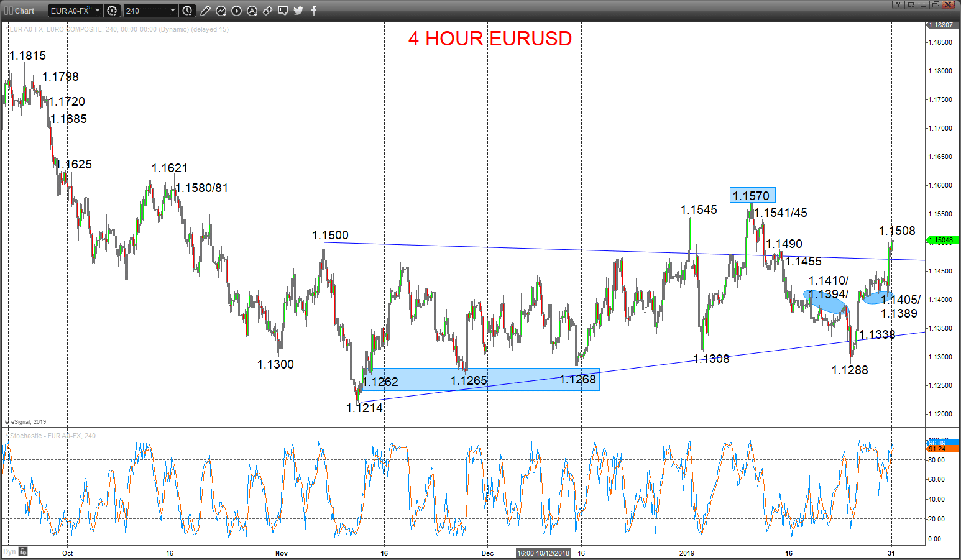Click the Dyn lock icon at bottom left
The height and width of the screenshot is (560, 961).
(x=23, y=551)
